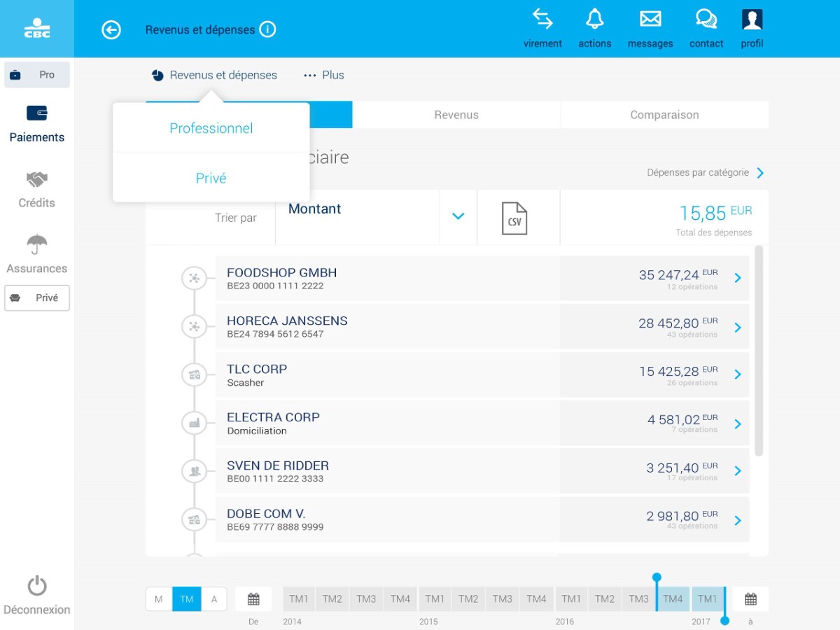Click the Déconnexion power icon
This screenshot has width=840, height=630.
pyautogui.click(x=37, y=587)
